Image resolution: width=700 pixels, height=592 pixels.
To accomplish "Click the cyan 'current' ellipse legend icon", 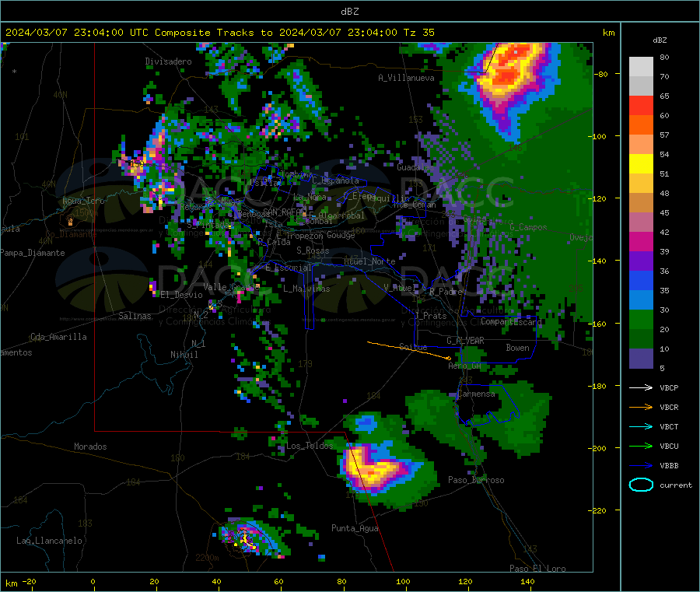I will click(641, 485).
